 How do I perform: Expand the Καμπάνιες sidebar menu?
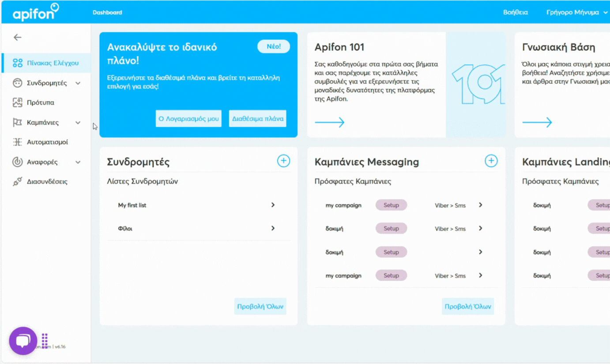pyautogui.click(x=78, y=122)
